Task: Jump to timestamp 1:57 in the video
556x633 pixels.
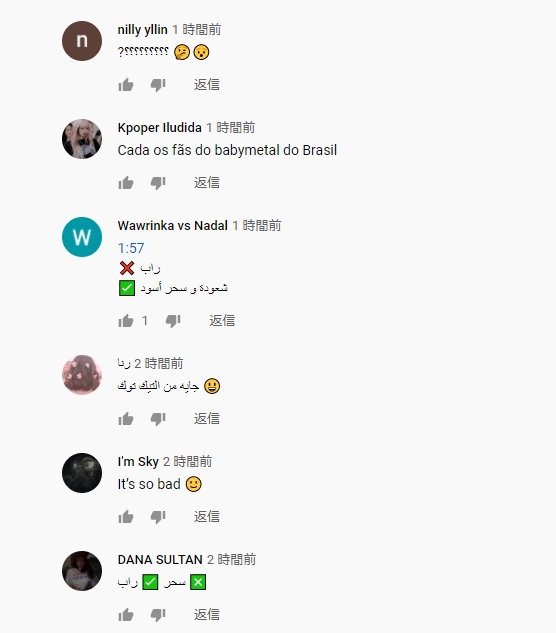Action: tap(131, 248)
